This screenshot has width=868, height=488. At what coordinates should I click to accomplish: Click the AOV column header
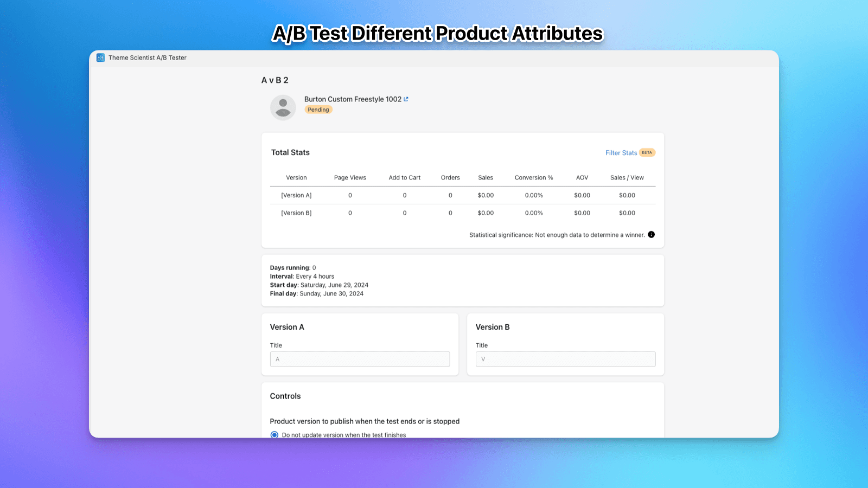click(582, 177)
